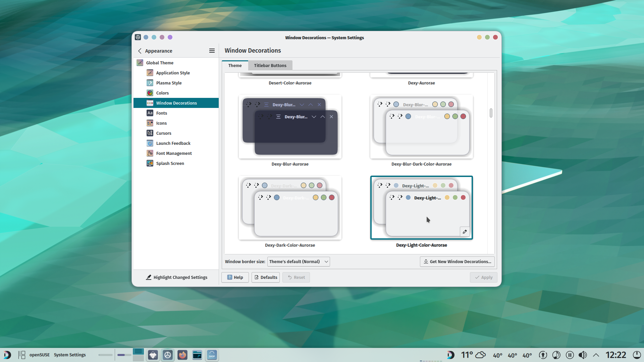Expand hidden system tray icons

point(596,355)
